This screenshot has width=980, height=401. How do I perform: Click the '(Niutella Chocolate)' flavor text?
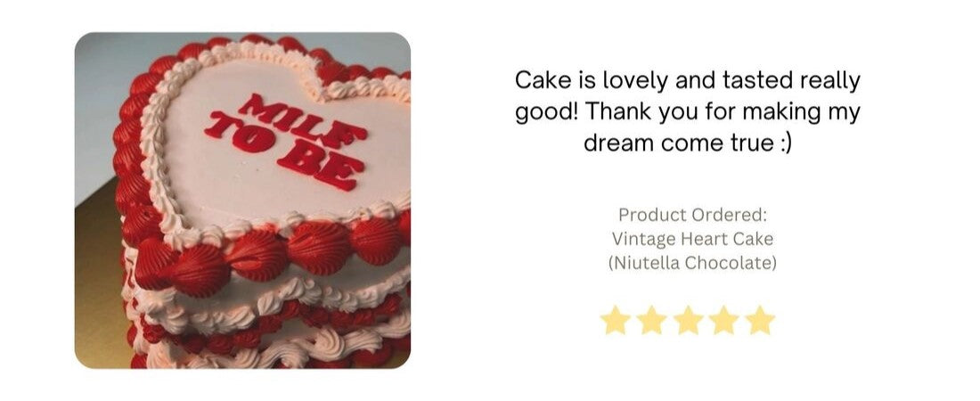(x=692, y=263)
